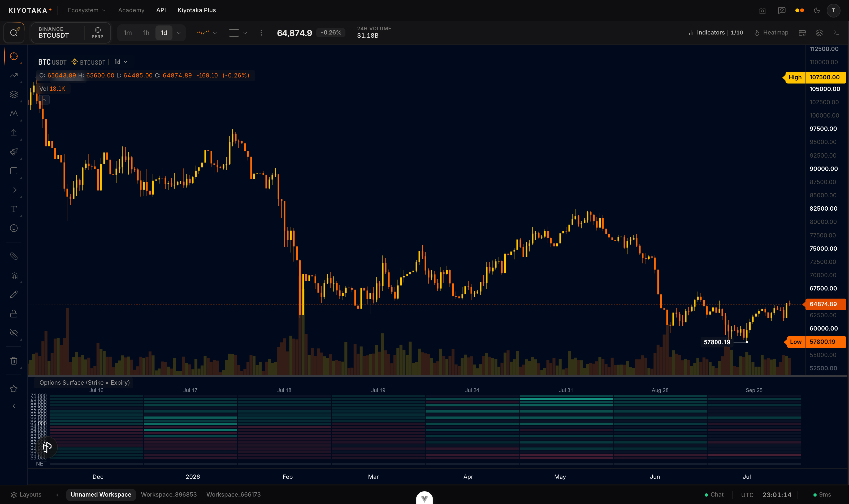The width and height of the screenshot is (849, 504).
Task: Click the Options Surface panel title
Action: pyautogui.click(x=85, y=383)
